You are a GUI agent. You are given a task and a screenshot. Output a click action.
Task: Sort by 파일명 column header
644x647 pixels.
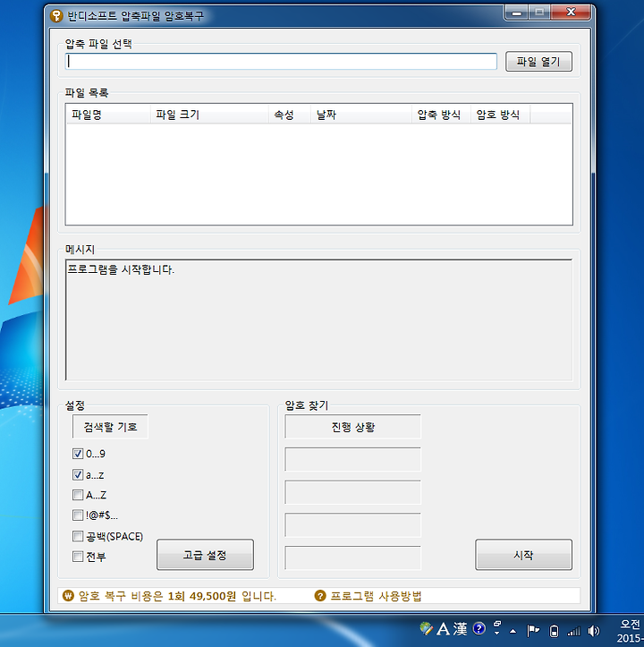point(108,115)
